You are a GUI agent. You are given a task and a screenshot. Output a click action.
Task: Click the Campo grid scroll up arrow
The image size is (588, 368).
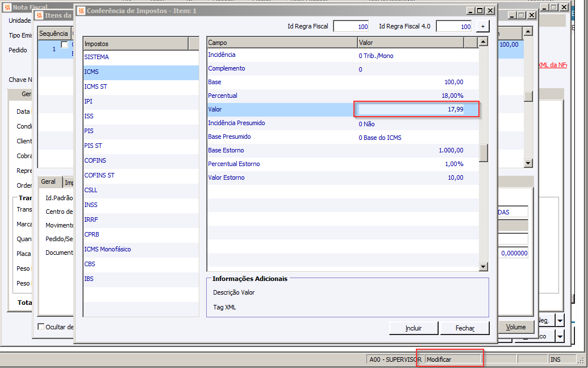[483, 42]
